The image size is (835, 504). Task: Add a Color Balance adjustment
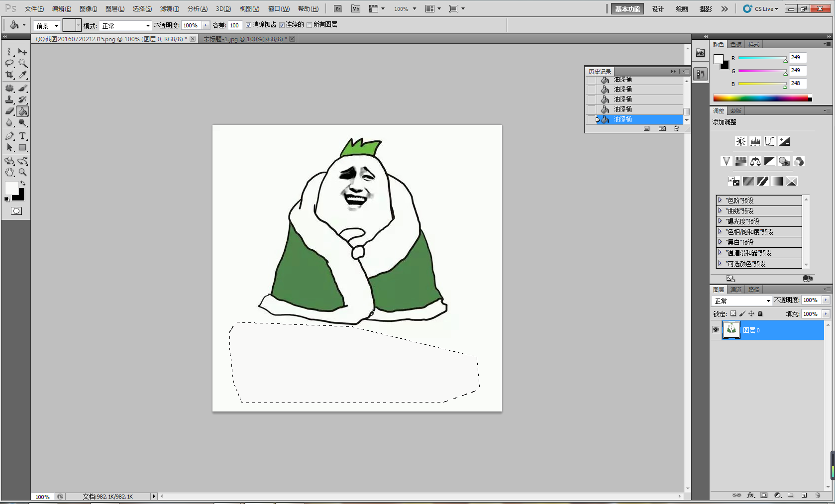[x=755, y=161]
